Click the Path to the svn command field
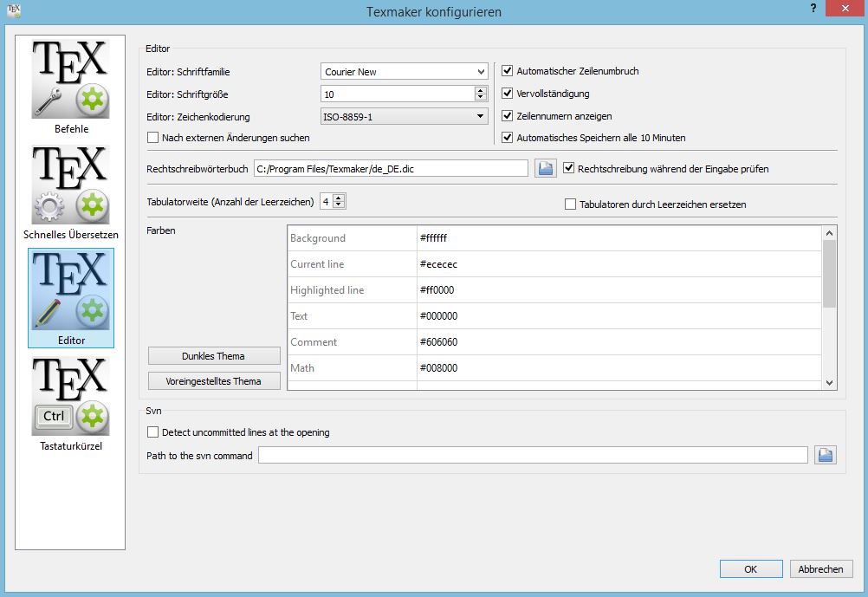Viewport: 868px width, 597px height. 533,455
